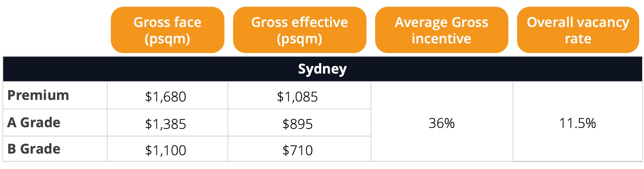This screenshot has width=644, height=169.
Task: Click the $895 gross effective value
Action: tap(297, 124)
